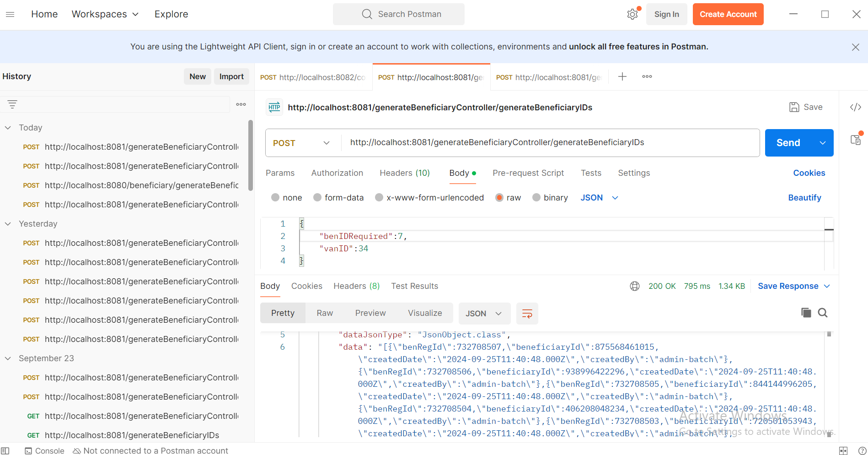This screenshot has height=455, width=868.
Task: Open the Headers (10) request tab
Action: pos(405,173)
